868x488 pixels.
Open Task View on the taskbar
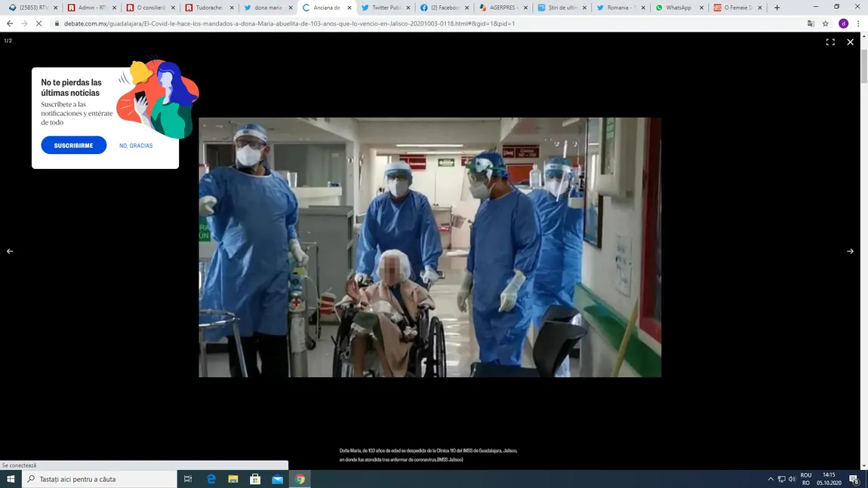188,479
